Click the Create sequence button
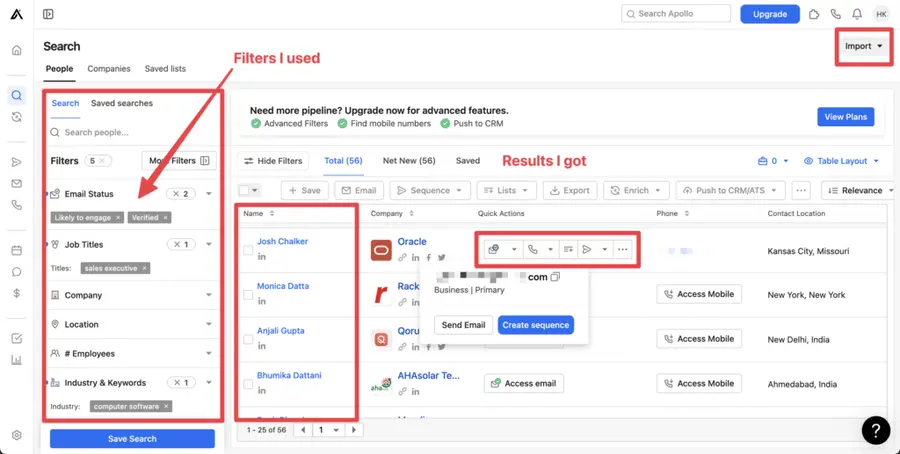 [536, 325]
